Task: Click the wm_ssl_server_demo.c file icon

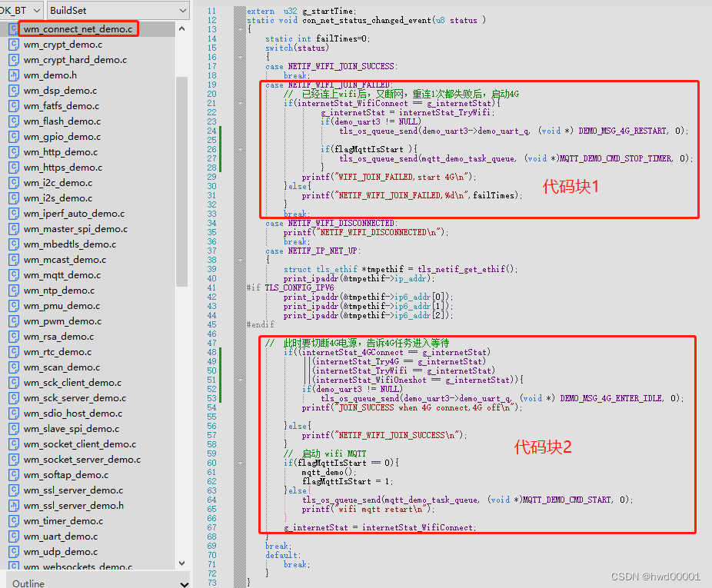Action: tap(14, 490)
